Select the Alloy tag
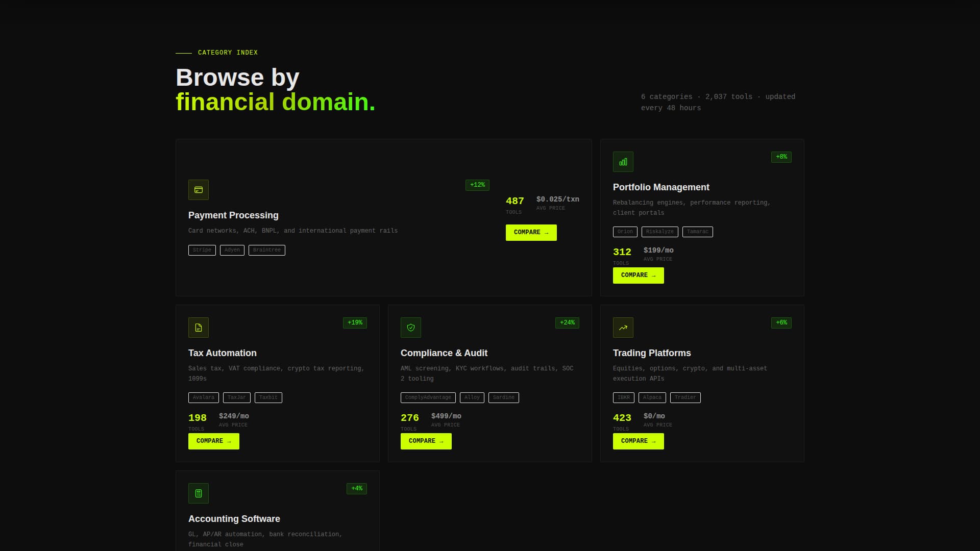Viewport: 980px width, 551px height. pyautogui.click(x=472, y=397)
